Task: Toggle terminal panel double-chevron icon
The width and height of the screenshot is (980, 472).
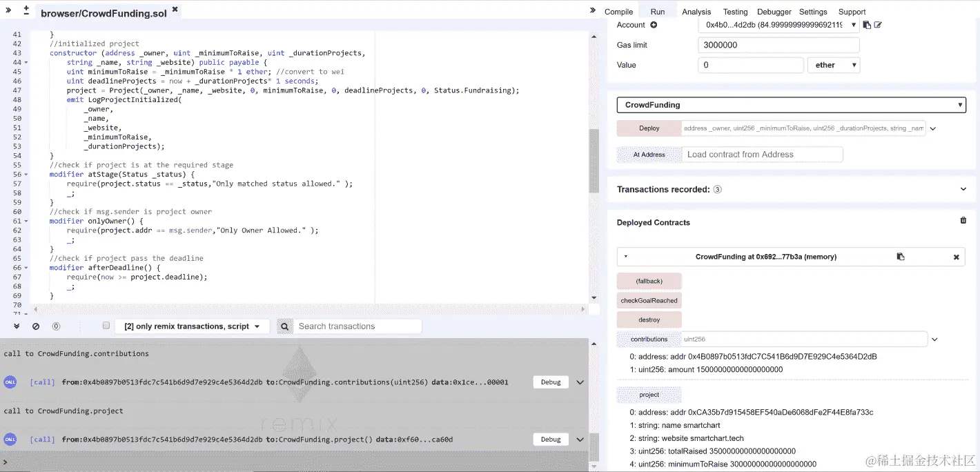Action: click(17, 326)
